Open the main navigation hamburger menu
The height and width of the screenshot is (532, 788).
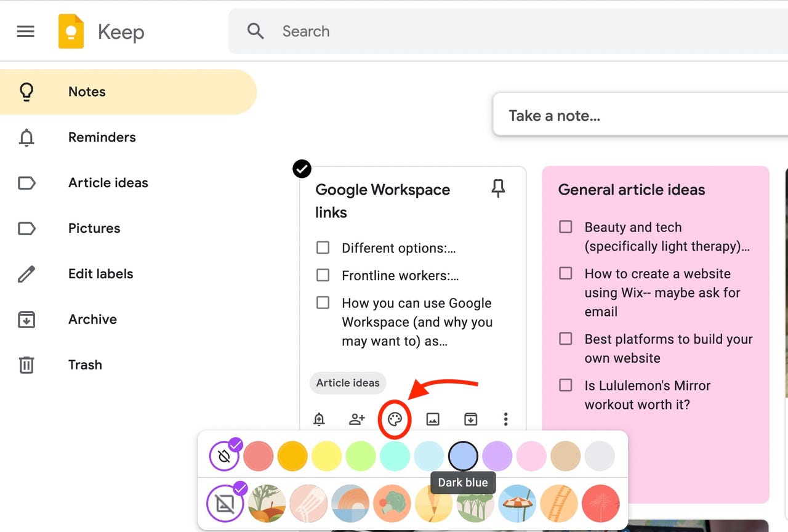pyautogui.click(x=25, y=31)
